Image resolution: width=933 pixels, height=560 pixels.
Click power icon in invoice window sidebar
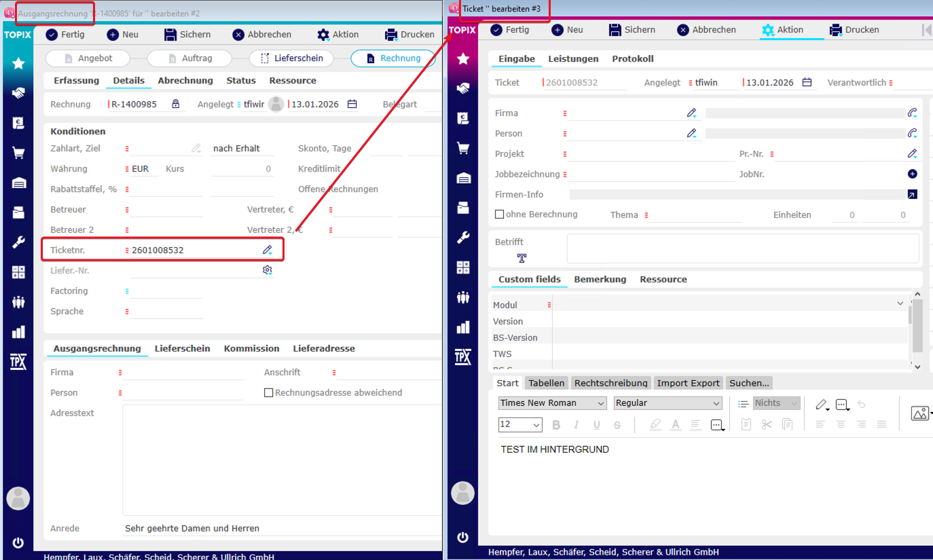pyautogui.click(x=18, y=542)
